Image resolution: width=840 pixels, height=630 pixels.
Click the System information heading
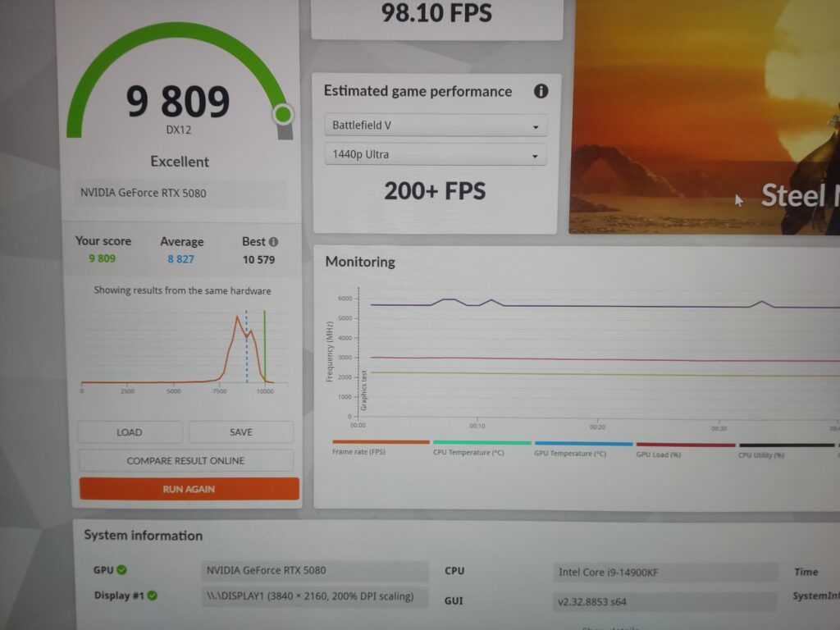click(144, 535)
